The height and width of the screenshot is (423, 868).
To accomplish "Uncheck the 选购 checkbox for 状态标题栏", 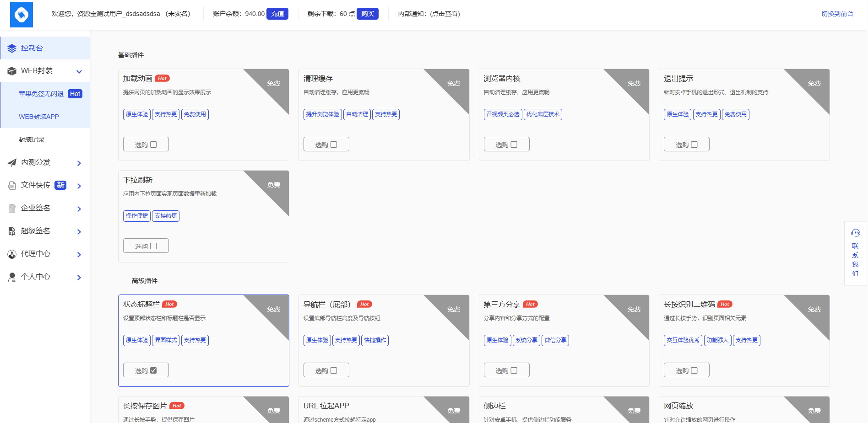I will coord(153,370).
